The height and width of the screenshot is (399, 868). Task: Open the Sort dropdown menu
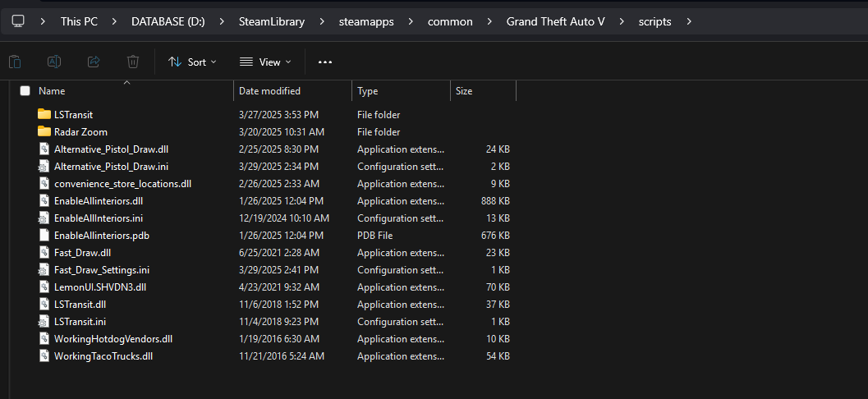tap(192, 62)
